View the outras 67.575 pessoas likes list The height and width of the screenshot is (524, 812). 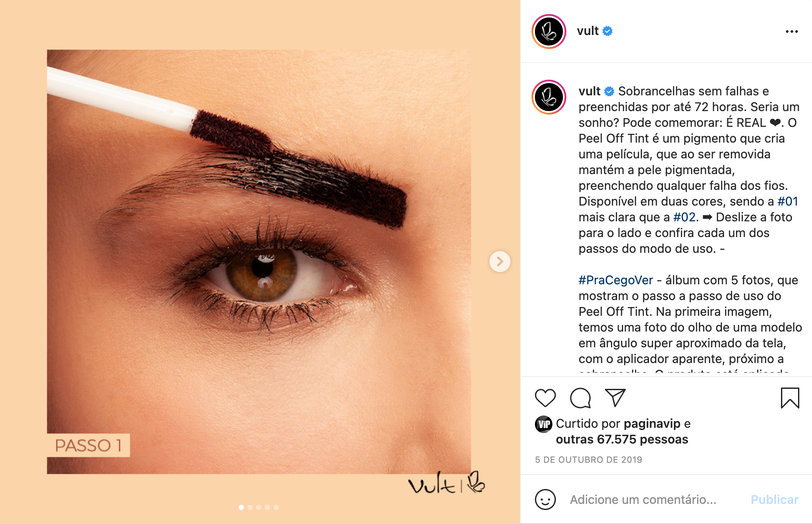622,439
